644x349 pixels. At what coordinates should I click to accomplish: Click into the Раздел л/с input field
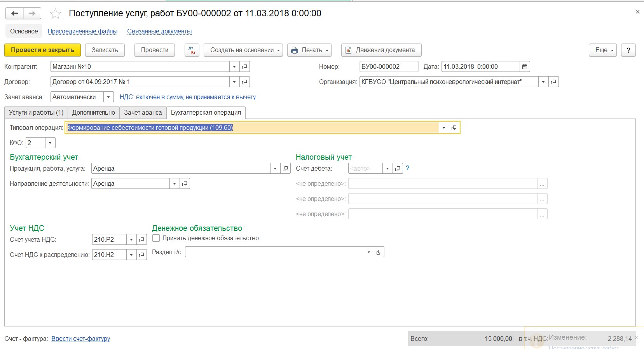pos(275,252)
